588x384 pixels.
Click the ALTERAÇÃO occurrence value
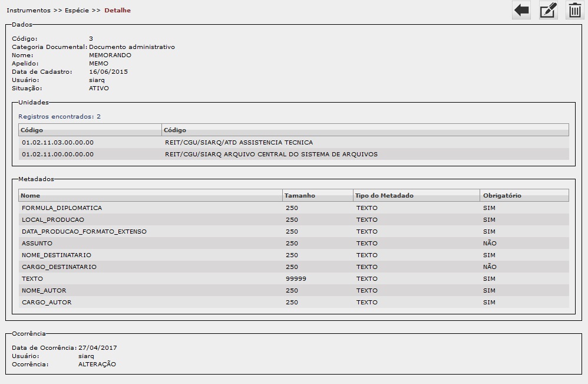[97, 364]
